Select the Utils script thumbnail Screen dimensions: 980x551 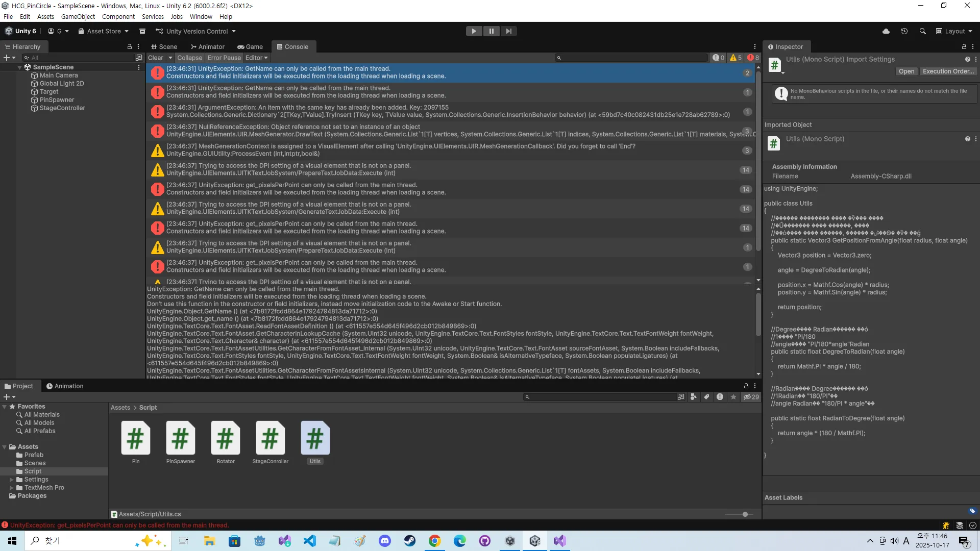pos(315,438)
